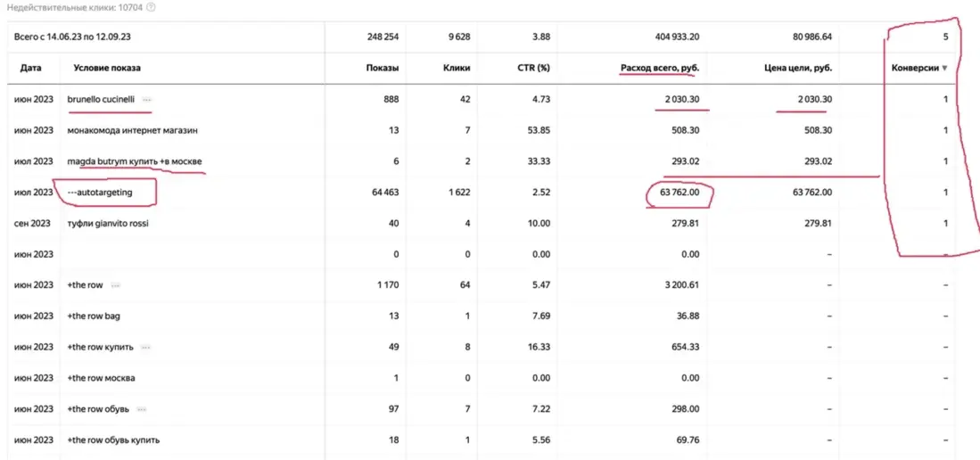The image size is (980, 460).
Task: Click the help icon beside Недействительные клики
Action: click(151, 7)
